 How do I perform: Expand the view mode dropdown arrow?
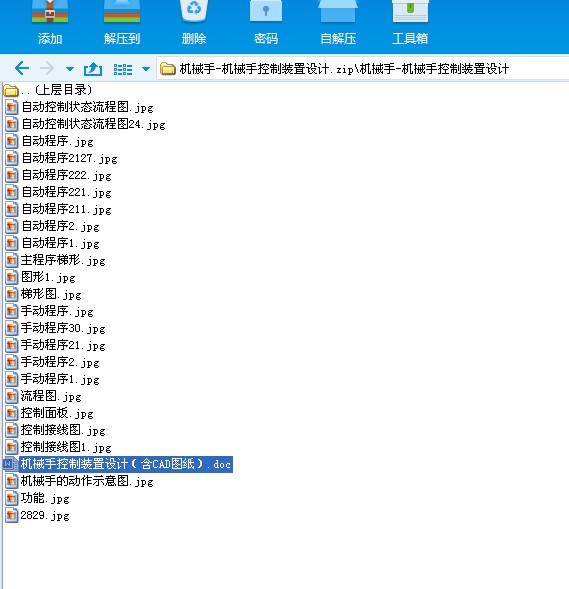146,69
